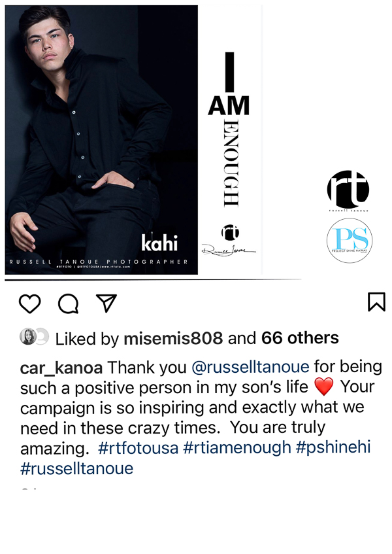Open @russelltanoue mention link

tap(250, 367)
